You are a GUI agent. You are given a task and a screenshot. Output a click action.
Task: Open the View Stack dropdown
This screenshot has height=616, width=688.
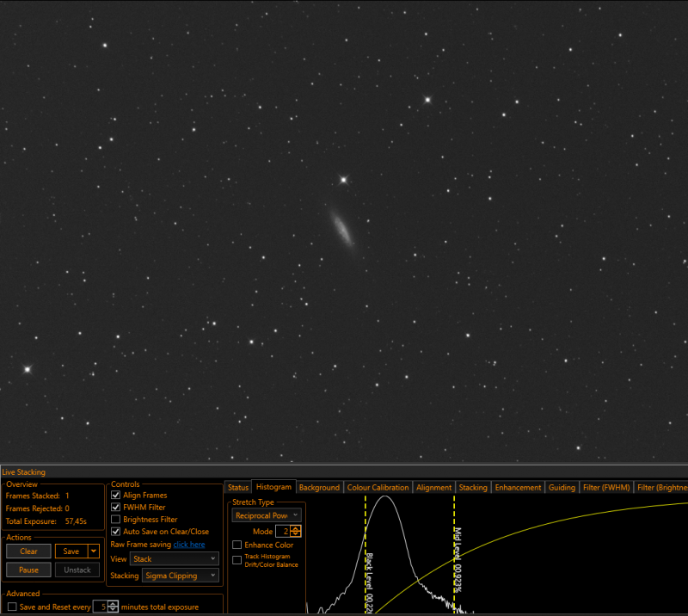click(x=175, y=559)
